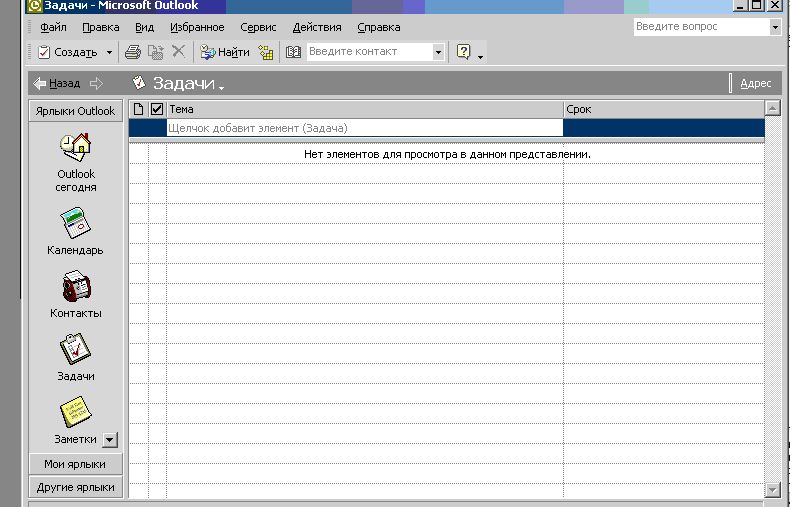Sort by the Тема column header
This screenshot has width=790, height=507.
(x=365, y=109)
